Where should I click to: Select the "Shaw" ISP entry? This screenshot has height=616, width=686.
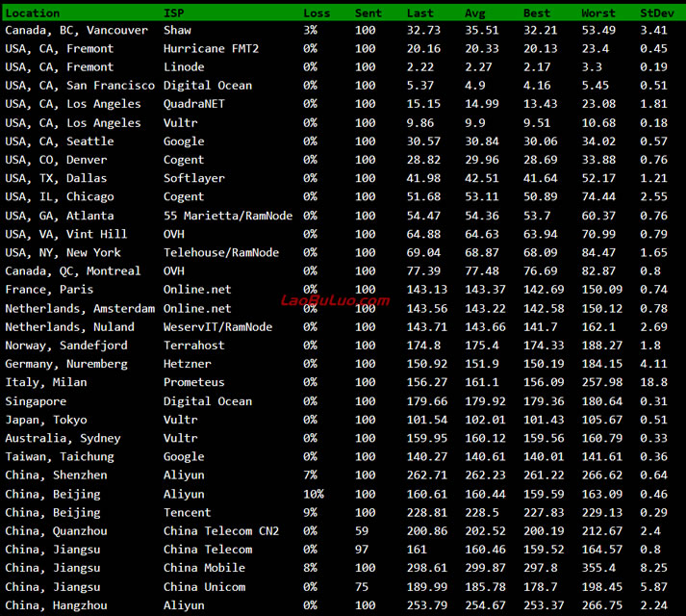[177, 30]
